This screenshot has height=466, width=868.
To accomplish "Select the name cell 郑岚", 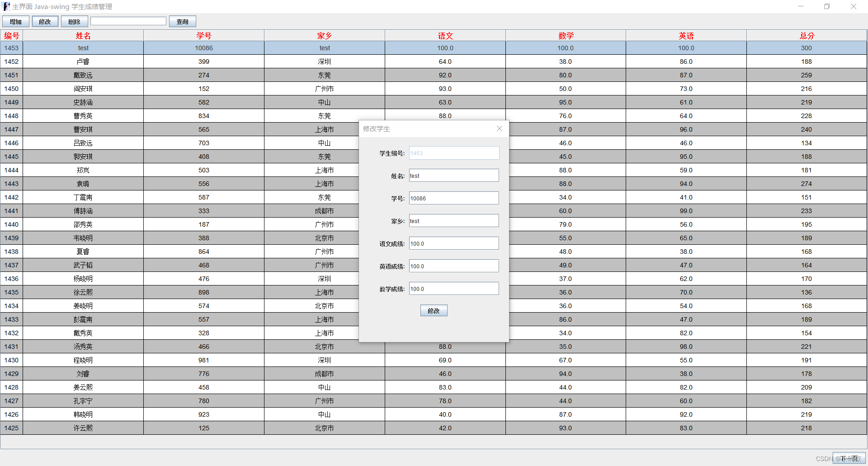I will tap(83, 170).
